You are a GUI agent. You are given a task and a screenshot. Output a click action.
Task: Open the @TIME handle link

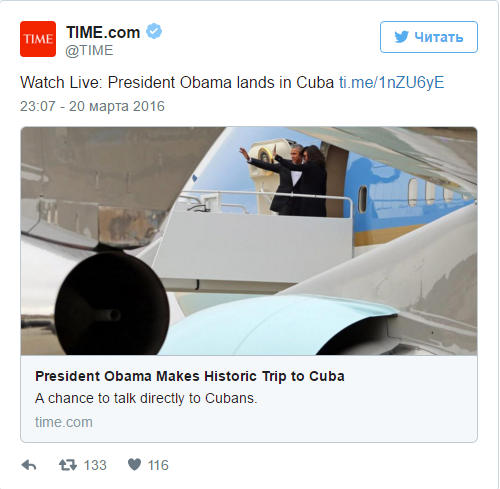(x=89, y=51)
